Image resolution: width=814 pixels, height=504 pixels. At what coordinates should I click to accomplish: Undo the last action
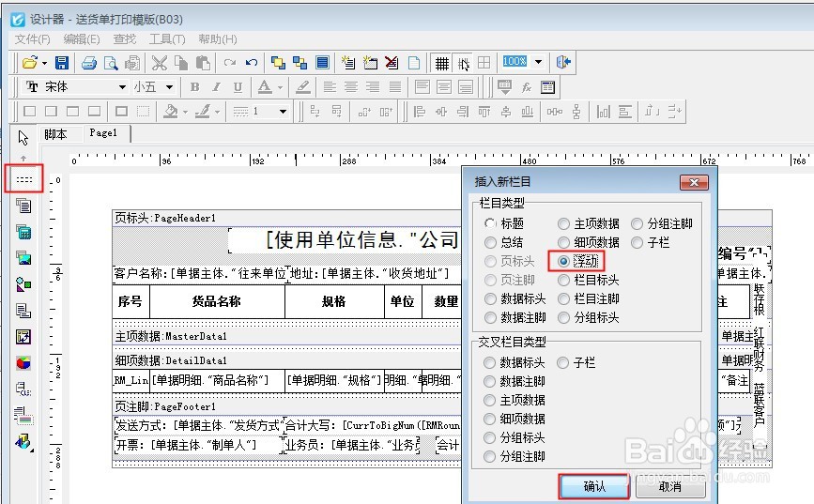[x=252, y=63]
